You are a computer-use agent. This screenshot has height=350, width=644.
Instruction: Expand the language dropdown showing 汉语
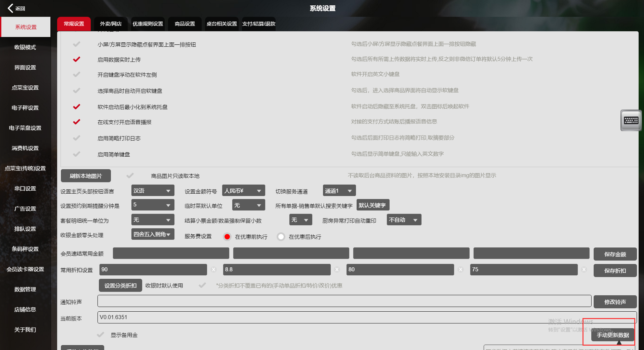[x=153, y=191]
